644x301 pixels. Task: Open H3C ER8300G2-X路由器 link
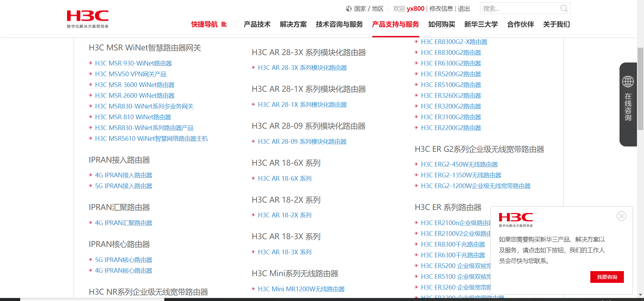pyautogui.click(x=454, y=42)
